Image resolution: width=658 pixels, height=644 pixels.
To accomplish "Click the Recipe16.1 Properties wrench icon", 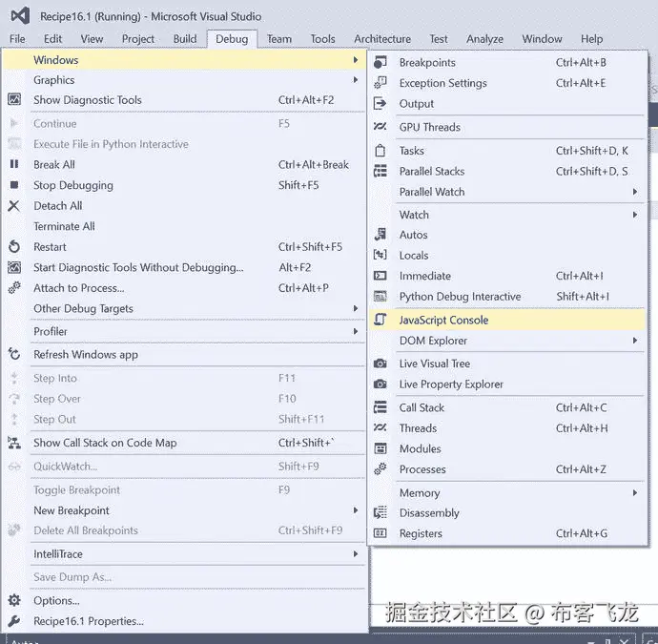I will (x=14, y=621).
